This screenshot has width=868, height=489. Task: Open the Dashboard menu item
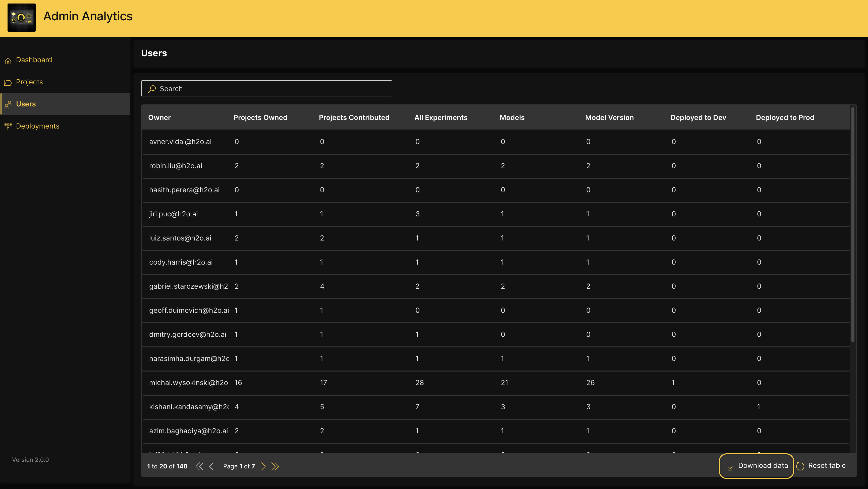[x=34, y=60]
